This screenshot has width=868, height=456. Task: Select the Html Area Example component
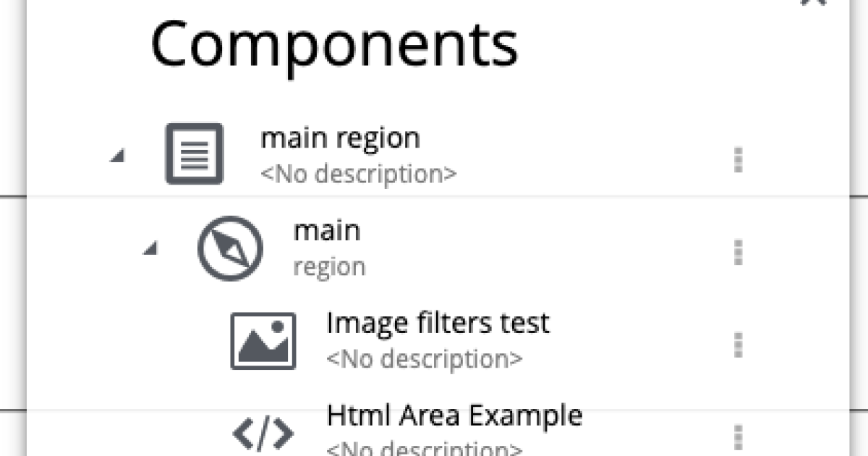pyautogui.click(x=454, y=415)
